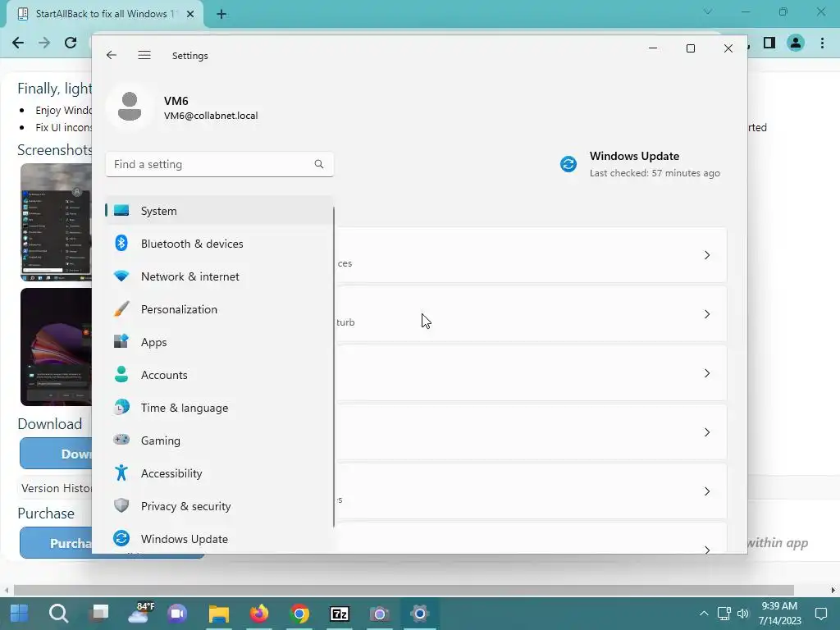Click the browser back arrow

point(18,43)
